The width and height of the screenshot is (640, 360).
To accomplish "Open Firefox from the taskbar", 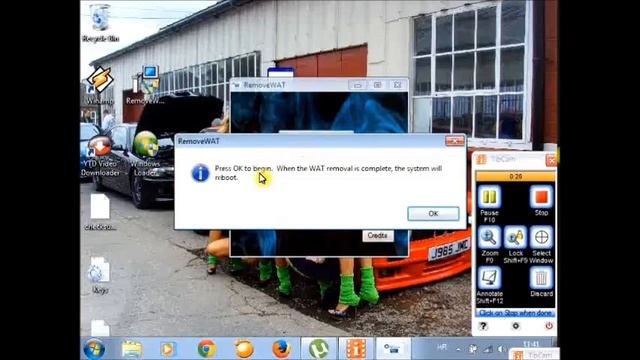I will (x=281, y=349).
